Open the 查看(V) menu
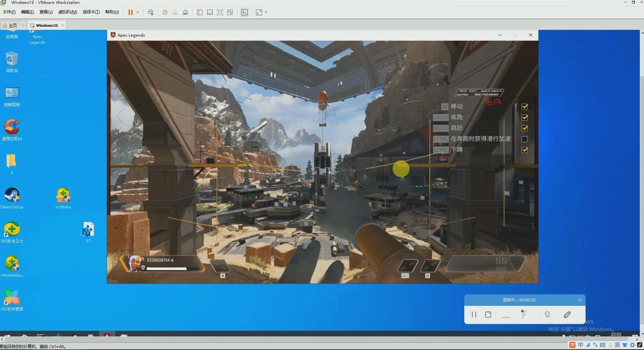Screen dimensions: 644x350 click(46, 12)
